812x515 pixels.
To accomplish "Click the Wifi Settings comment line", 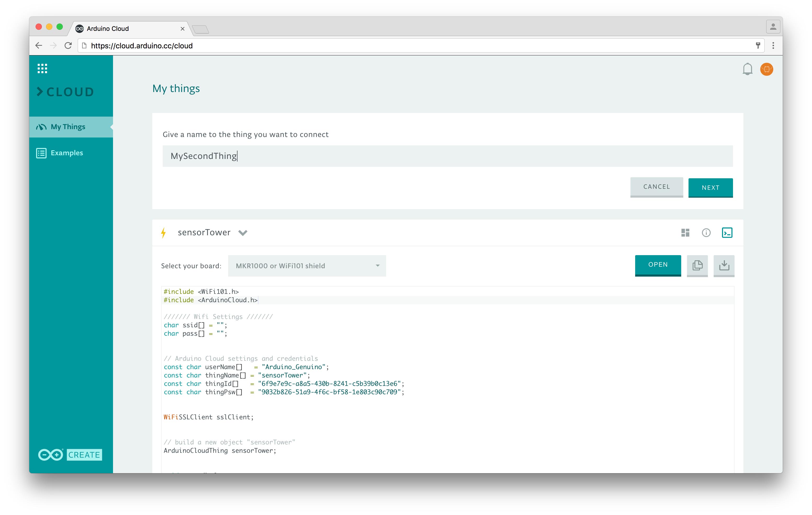I will tap(218, 317).
